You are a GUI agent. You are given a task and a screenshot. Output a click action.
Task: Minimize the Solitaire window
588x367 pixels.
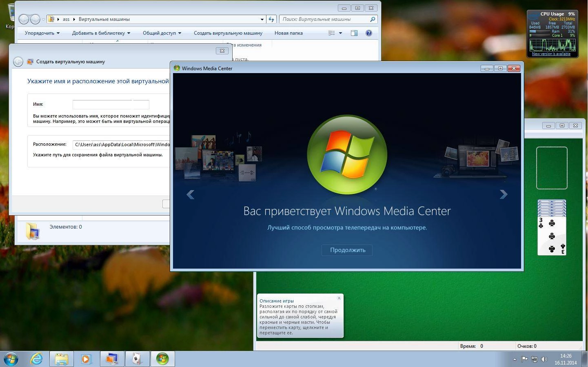[548, 125]
